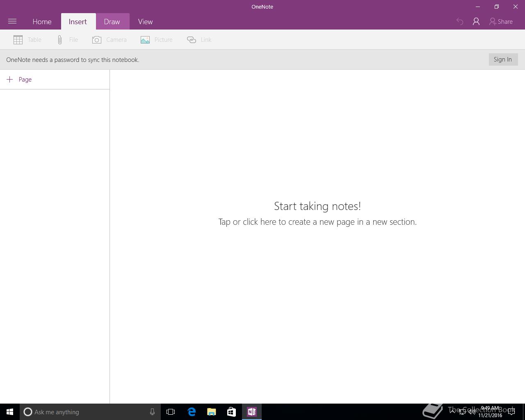The image size is (525, 420).
Task: Close the OneNote window
Action: coord(516,7)
